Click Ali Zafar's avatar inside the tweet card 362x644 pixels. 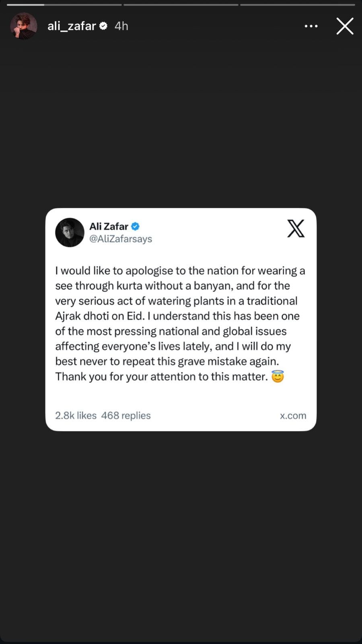tap(69, 232)
